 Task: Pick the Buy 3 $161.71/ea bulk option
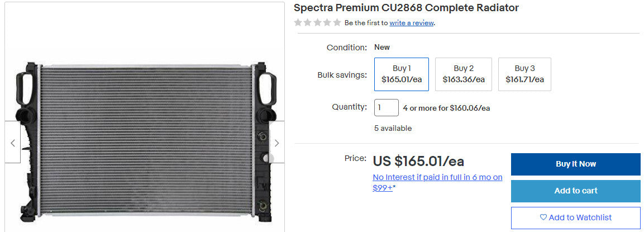[524, 74]
